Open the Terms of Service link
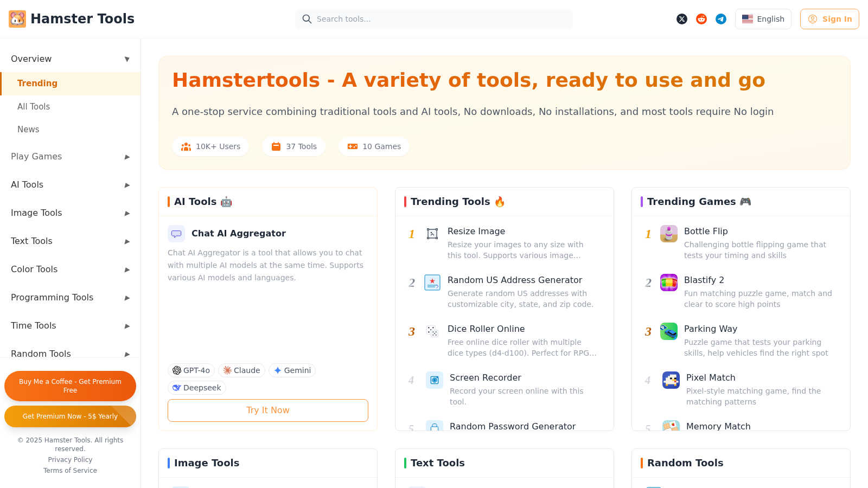Screen dimensions: 868x488 coord(70,471)
